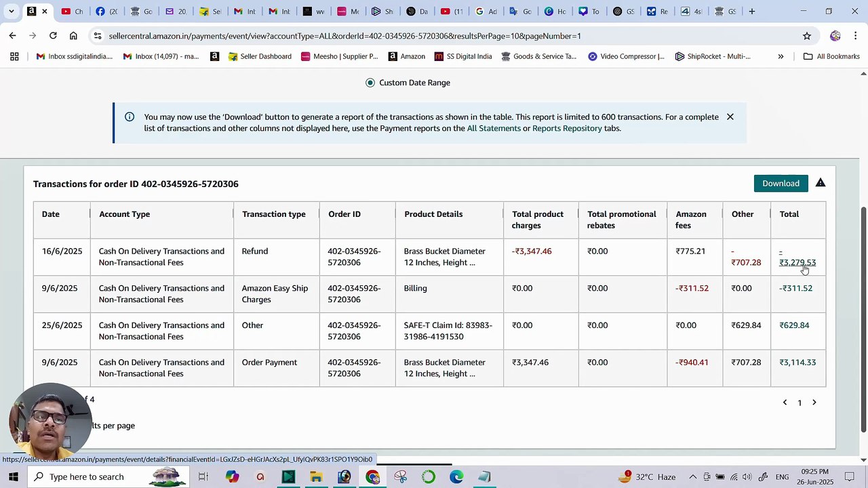Close the active Amazon tab
This screenshot has width=868, height=488.
click(x=45, y=12)
